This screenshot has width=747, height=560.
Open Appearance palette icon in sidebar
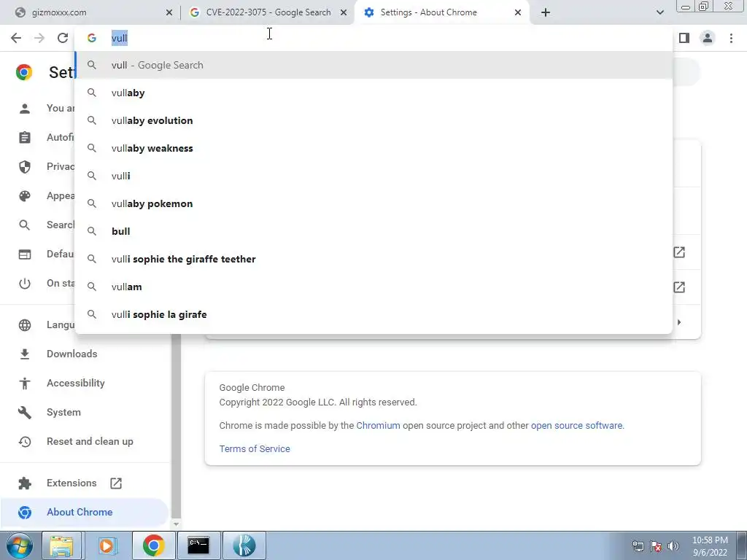[x=25, y=196]
